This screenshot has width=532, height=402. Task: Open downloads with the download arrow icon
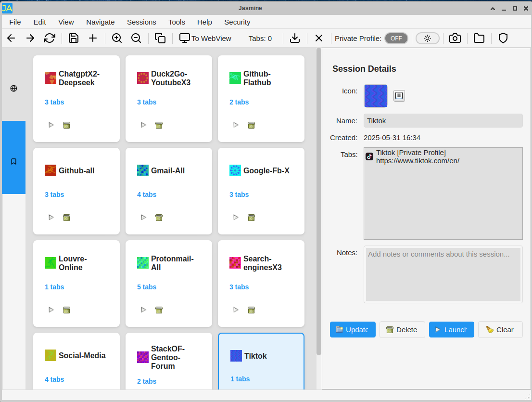tap(295, 39)
